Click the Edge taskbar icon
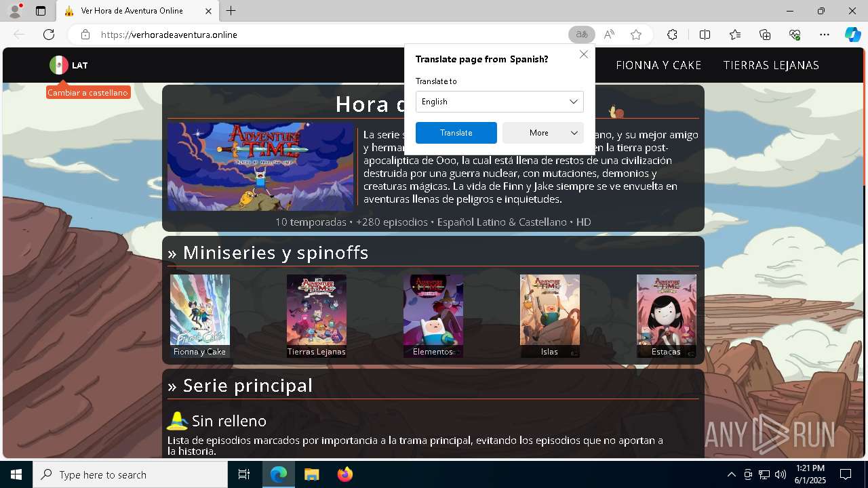This screenshot has width=868, height=488. (279, 474)
